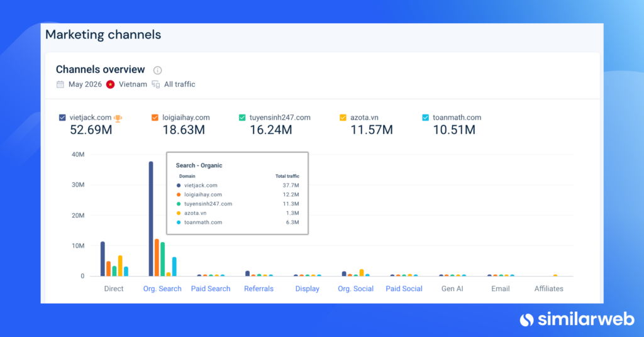Click the Gen AI axis label
The height and width of the screenshot is (337, 644).
pyautogui.click(x=452, y=289)
